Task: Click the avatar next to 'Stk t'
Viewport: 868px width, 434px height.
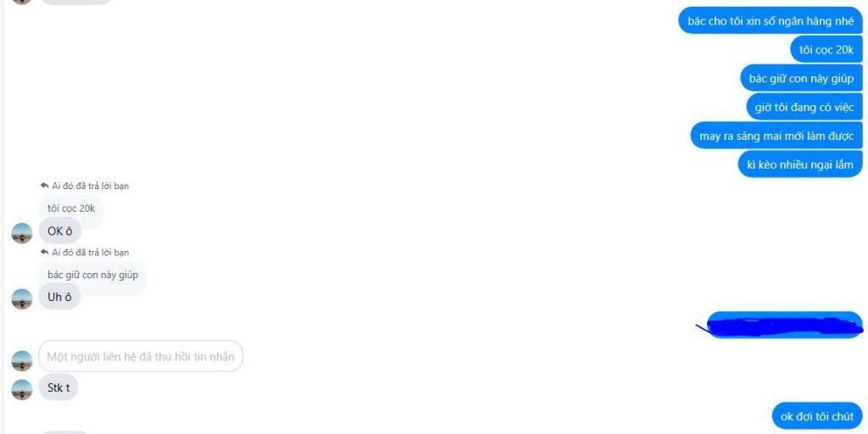Action: coord(21,390)
